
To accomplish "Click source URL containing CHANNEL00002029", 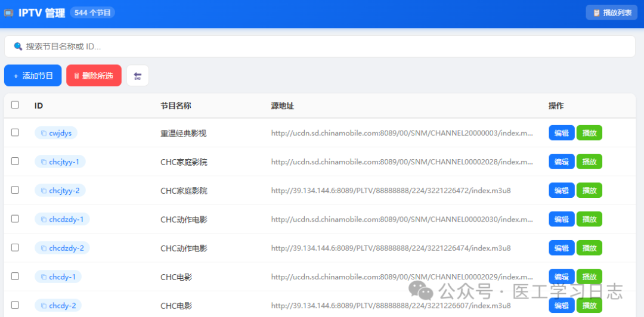I will click(x=402, y=276).
